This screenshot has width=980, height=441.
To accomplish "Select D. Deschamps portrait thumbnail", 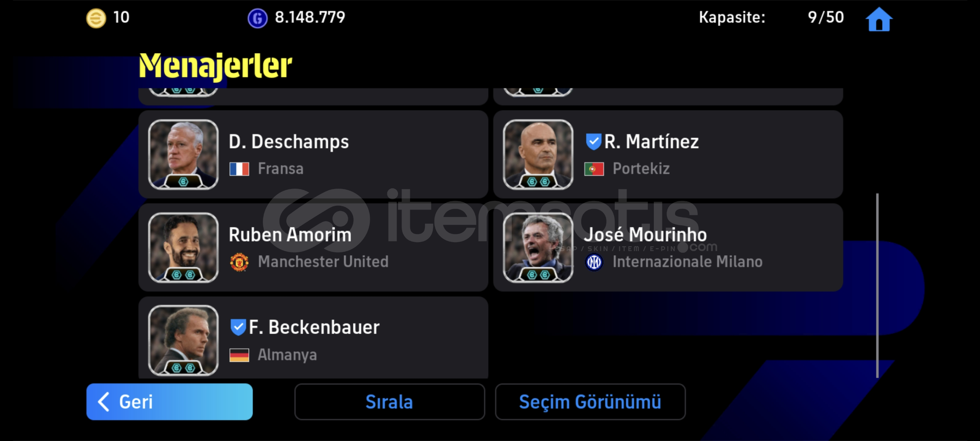I will 183,154.
